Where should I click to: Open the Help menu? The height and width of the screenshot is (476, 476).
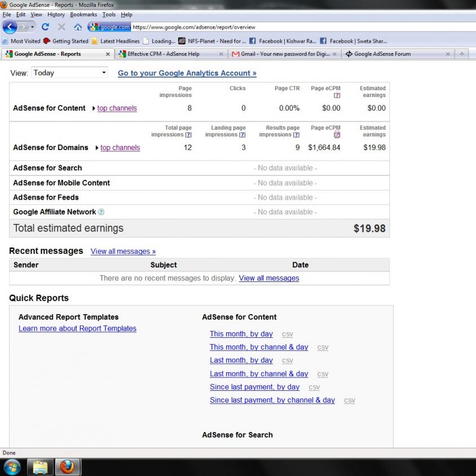pos(126,15)
